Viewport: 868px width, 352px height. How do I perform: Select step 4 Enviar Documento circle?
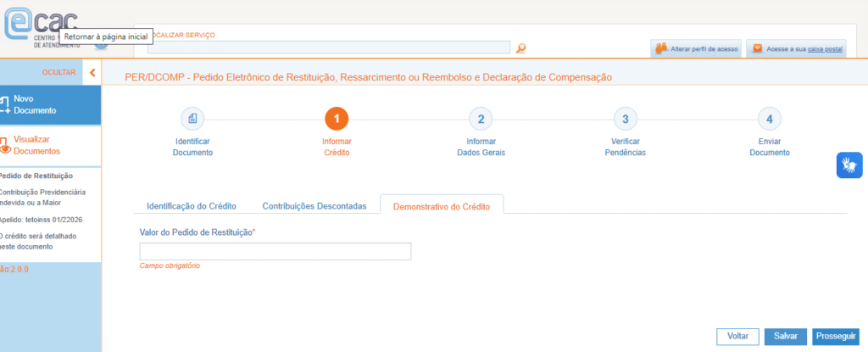click(769, 120)
